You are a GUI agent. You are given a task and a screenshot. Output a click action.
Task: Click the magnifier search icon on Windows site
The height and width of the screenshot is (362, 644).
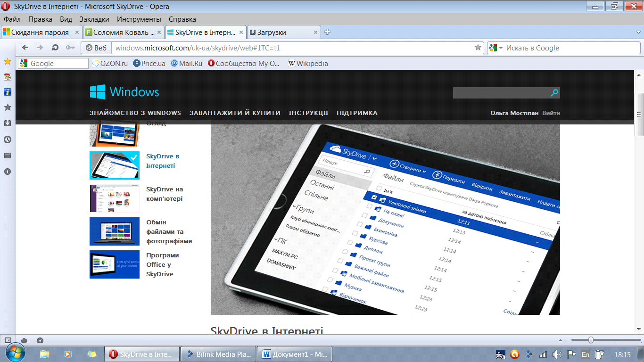coord(554,93)
